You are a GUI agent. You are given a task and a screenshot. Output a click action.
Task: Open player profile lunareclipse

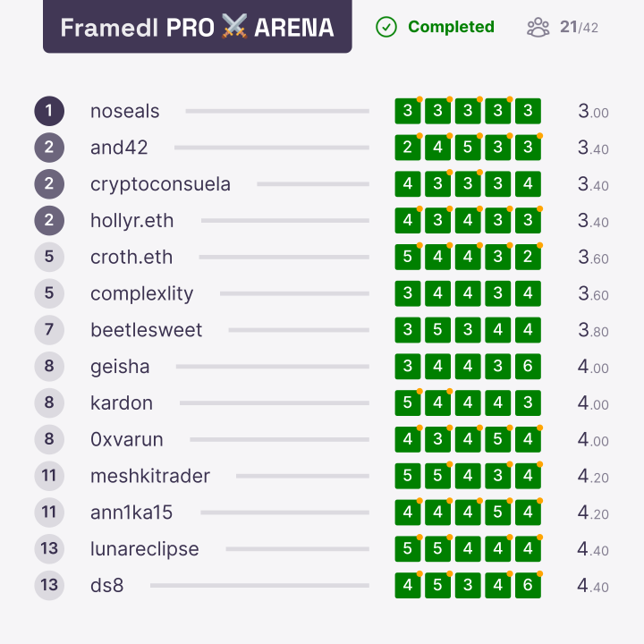(145, 549)
